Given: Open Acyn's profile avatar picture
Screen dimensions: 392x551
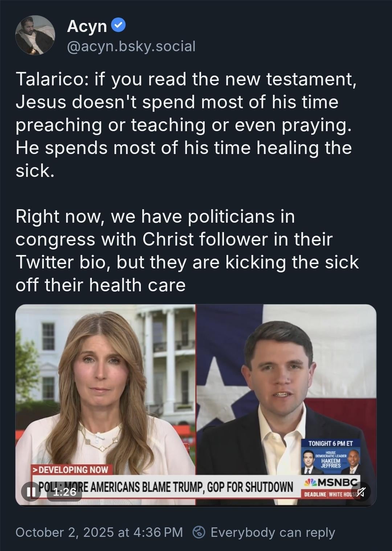Looking at the screenshot, I should coord(35,35).
